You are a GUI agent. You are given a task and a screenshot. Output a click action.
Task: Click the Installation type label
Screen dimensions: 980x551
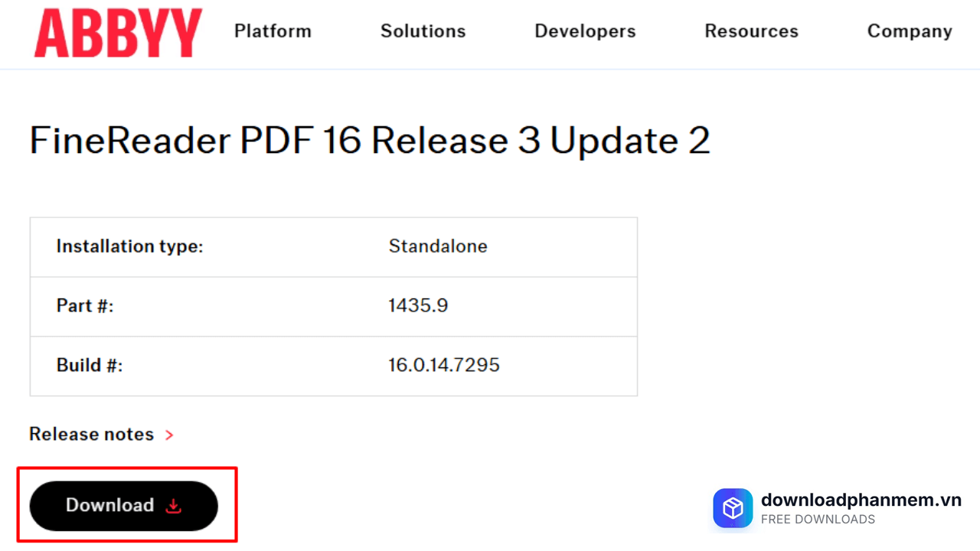point(129,246)
